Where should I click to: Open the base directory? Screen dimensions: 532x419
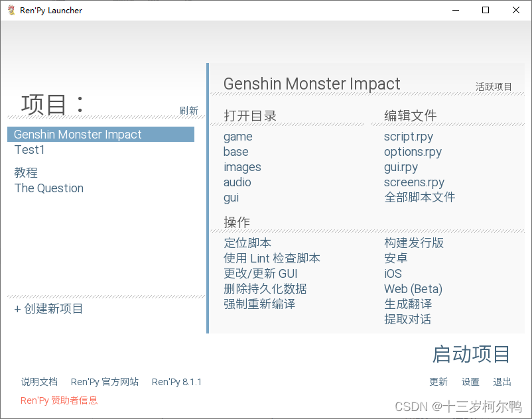pyautogui.click(x=235, y=152)
